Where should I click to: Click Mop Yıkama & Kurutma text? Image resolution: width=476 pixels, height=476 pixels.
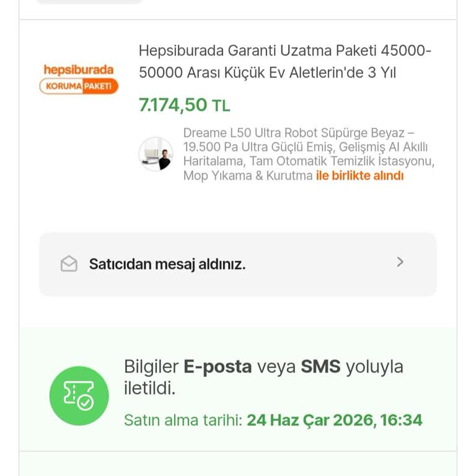pos(248,176)
